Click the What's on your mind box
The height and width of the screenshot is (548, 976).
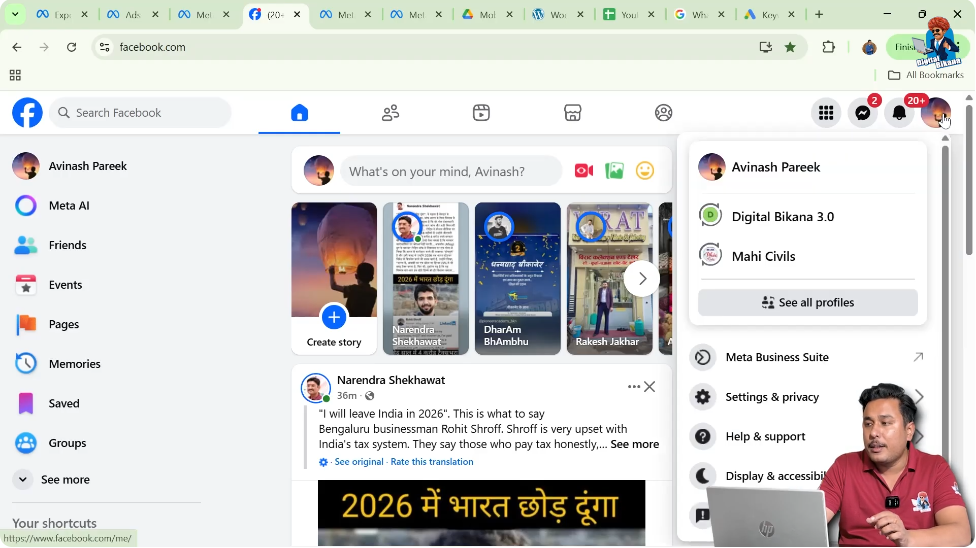[451, 171]
